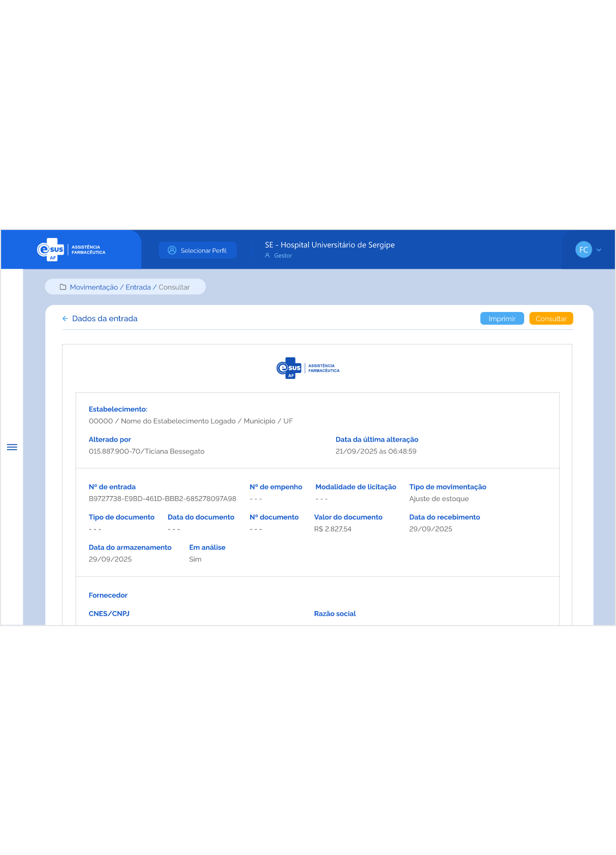Click the FC user avatar

(x=583, y=250)
